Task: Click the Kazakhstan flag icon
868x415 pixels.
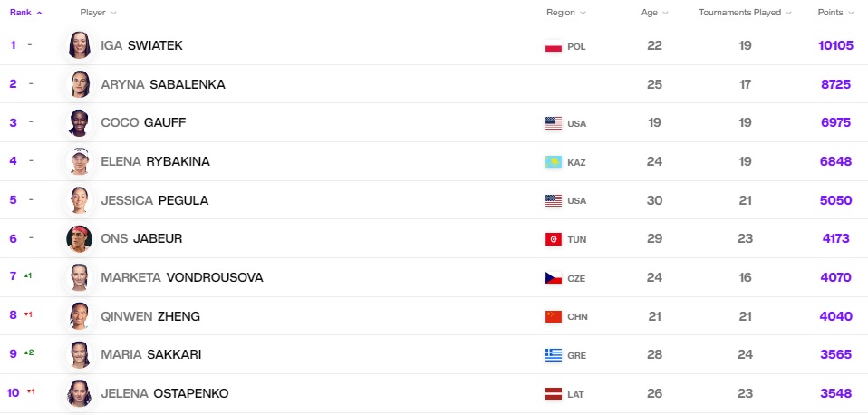Action: pos(553,162)
